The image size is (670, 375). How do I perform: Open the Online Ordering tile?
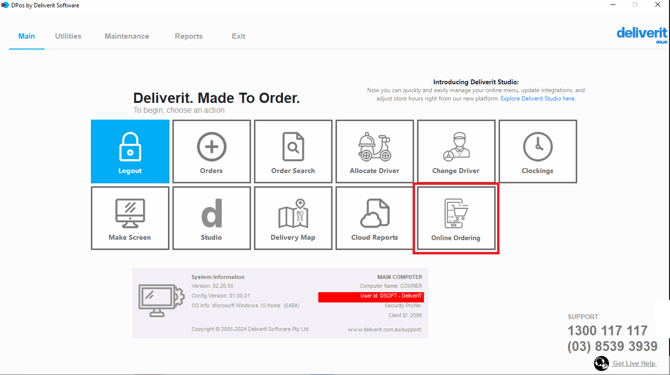(x=456, y=218)
